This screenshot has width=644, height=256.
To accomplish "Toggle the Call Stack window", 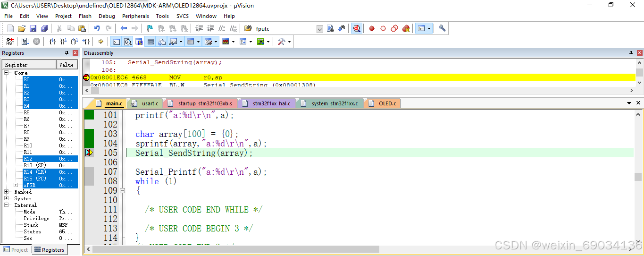I will coord(162,42).
